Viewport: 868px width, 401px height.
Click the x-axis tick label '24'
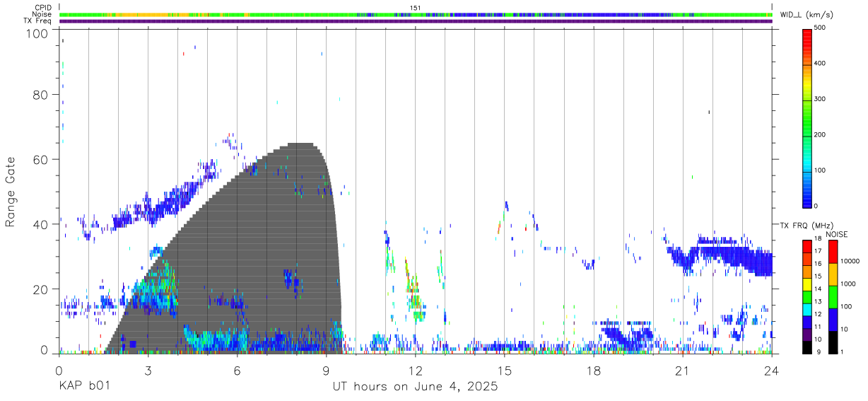(x=772, y=371)
